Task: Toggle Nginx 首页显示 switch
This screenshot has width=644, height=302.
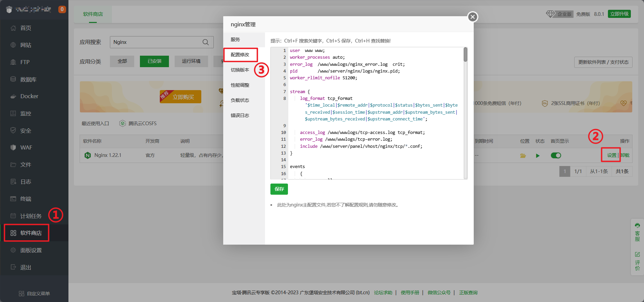Action: coord(556,156)
